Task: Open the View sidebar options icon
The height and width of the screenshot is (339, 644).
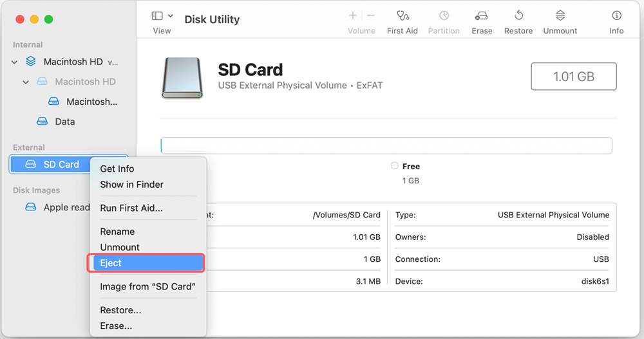Action: click(x=157, y=16)
